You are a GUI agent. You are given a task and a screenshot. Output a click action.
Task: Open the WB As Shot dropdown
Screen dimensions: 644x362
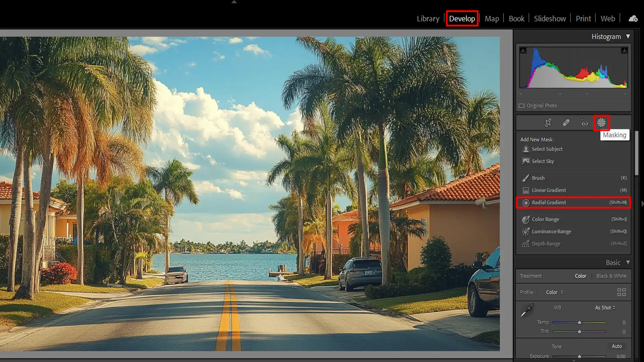tap(605, 308)
